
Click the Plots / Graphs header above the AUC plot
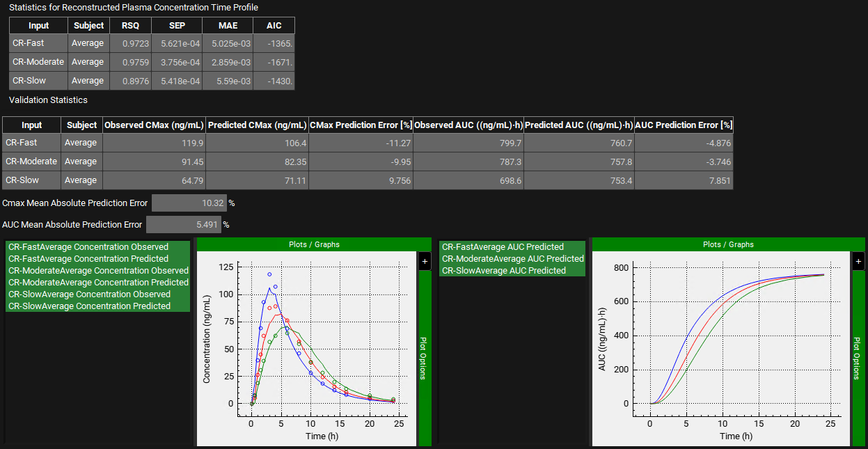728,244
